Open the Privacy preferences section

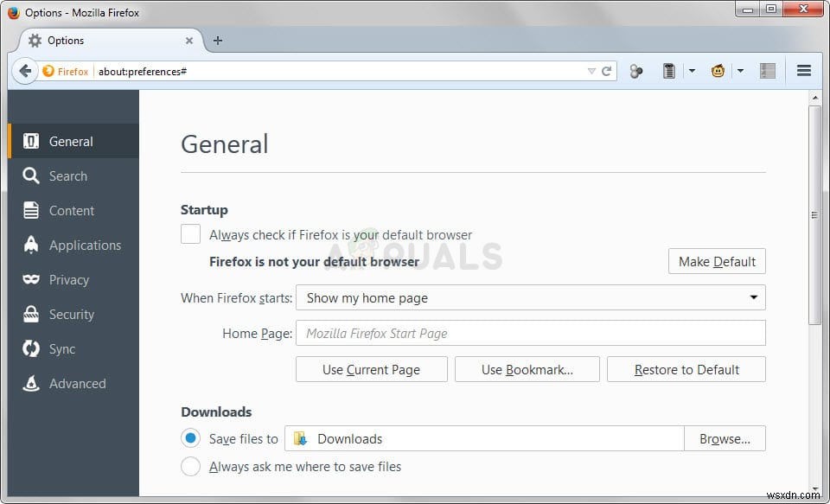click(69, 279)
